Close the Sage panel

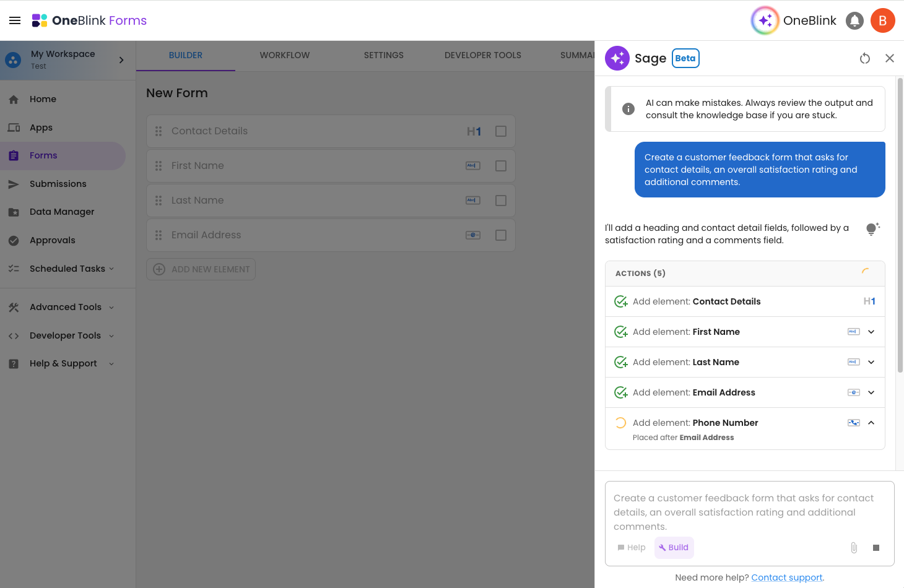[890, 58]
